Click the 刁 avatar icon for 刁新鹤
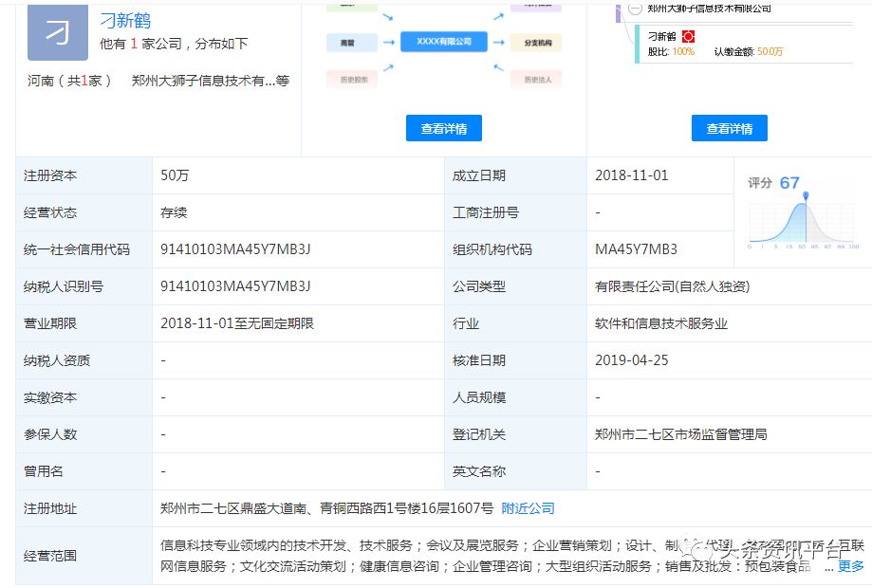The width and height of the screenshot is (872, 588). [58, 31]
